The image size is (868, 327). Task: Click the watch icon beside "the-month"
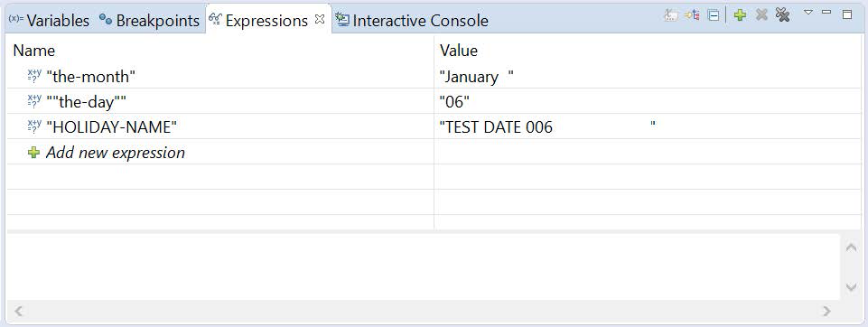(x=34, y=76)
